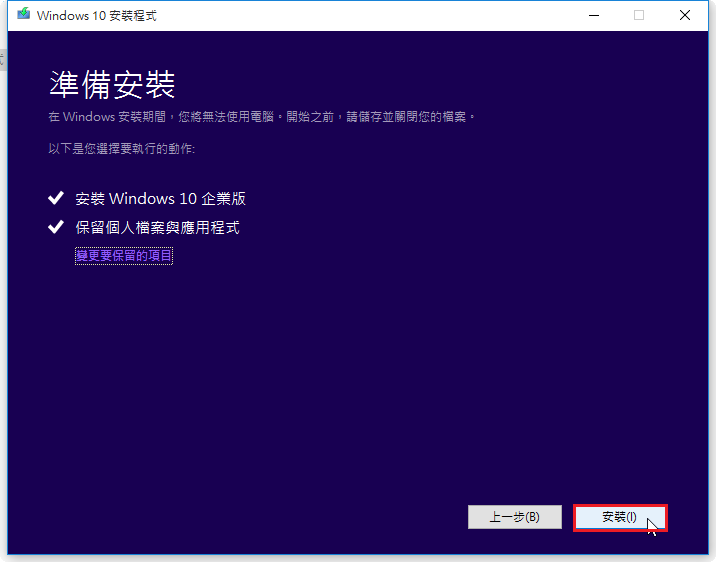Click the checkmark beside 保留個人檔案與應用程式

56,228
